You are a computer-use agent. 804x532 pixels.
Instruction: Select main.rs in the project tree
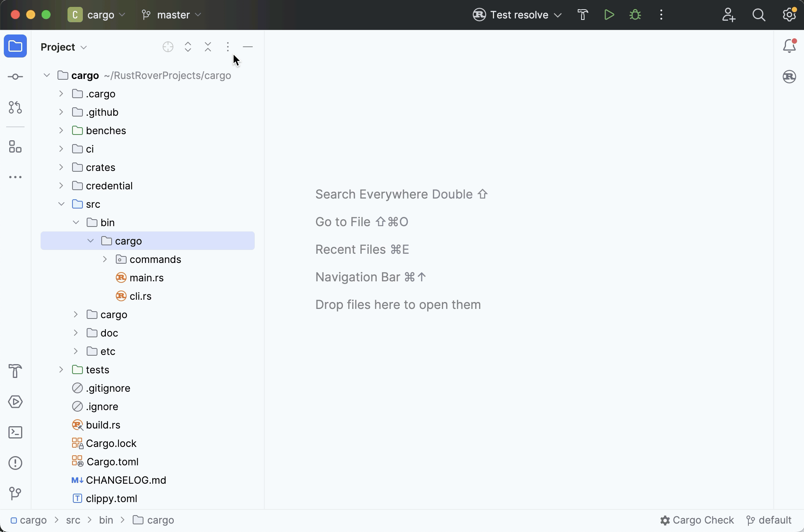pyautogui.click(x=146, y=277)
